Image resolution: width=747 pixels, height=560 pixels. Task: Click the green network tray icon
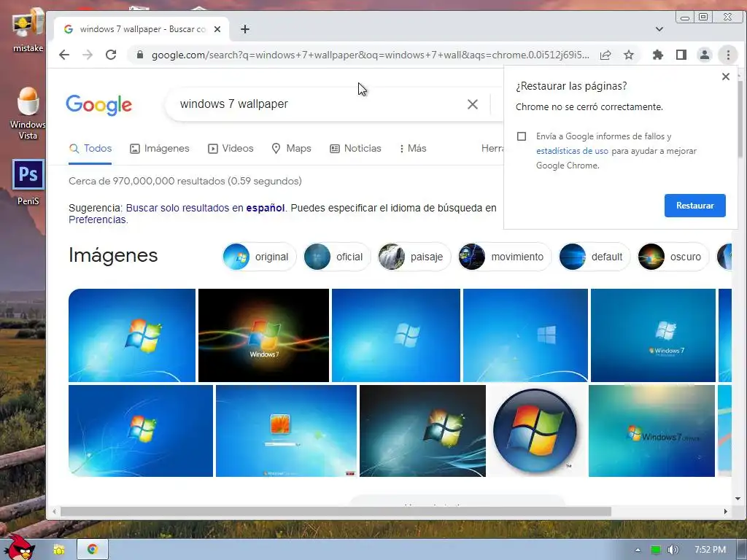pyautogui.click(x=656, y=550)
